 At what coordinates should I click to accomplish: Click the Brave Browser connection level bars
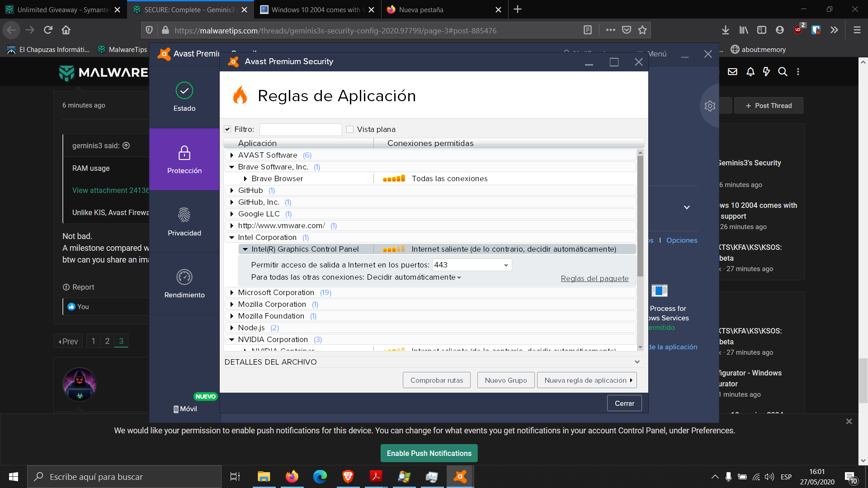(394, 178)
